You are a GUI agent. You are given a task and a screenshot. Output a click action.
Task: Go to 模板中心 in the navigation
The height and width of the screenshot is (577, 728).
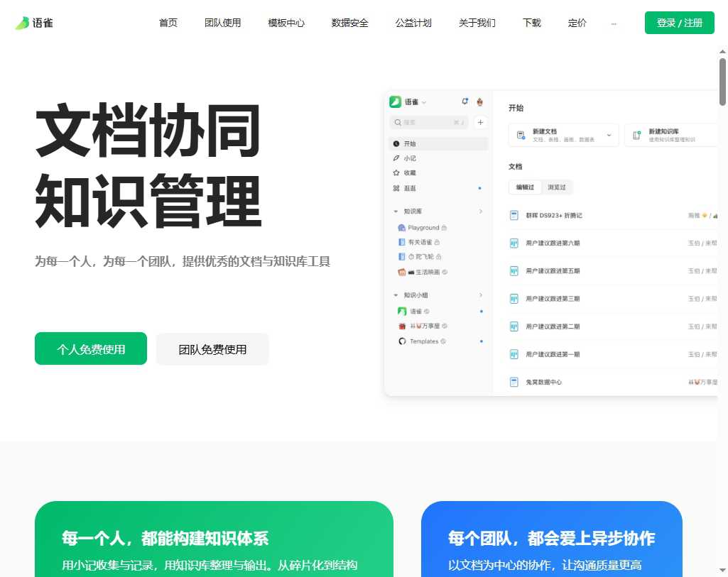pyautogui.click(x=286, y=23)
